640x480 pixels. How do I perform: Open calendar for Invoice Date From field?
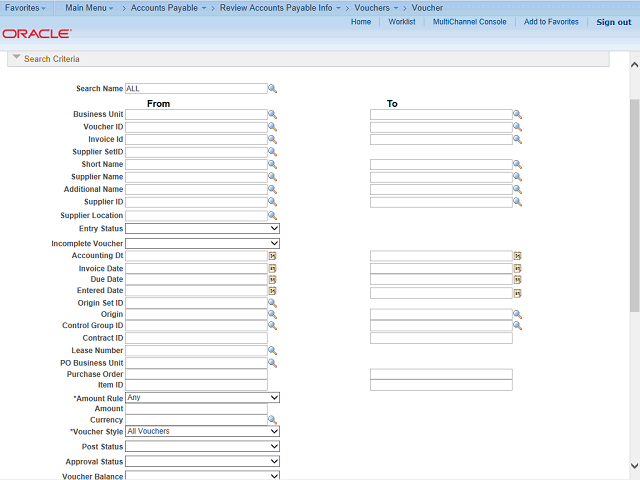coord(272,269)
